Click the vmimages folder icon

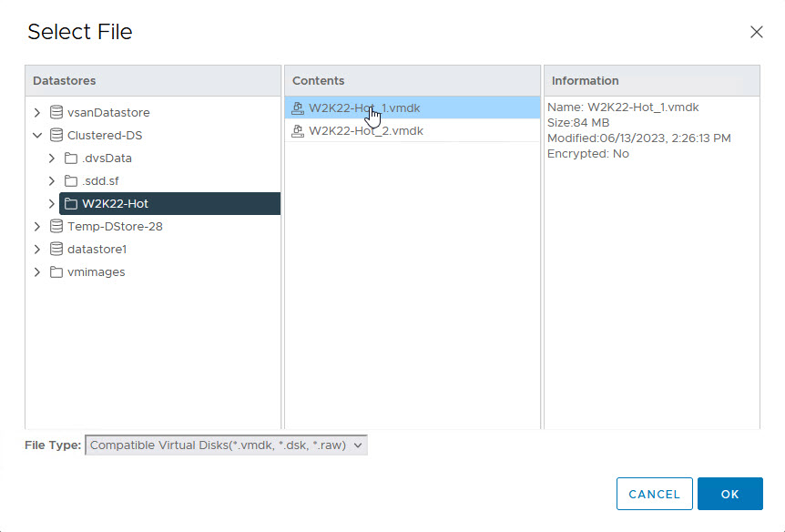tap(56, 272)
